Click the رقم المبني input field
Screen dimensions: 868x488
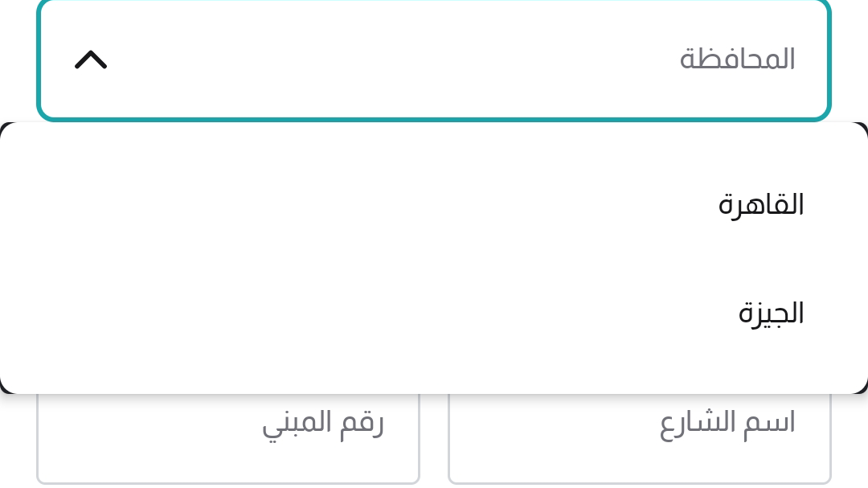click(x=228, y=438)
